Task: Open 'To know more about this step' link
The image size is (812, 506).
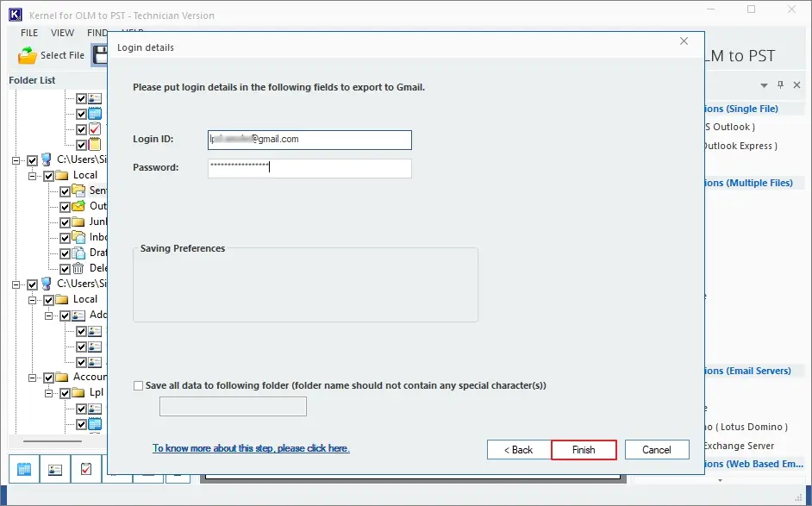Action: [251, 448]
